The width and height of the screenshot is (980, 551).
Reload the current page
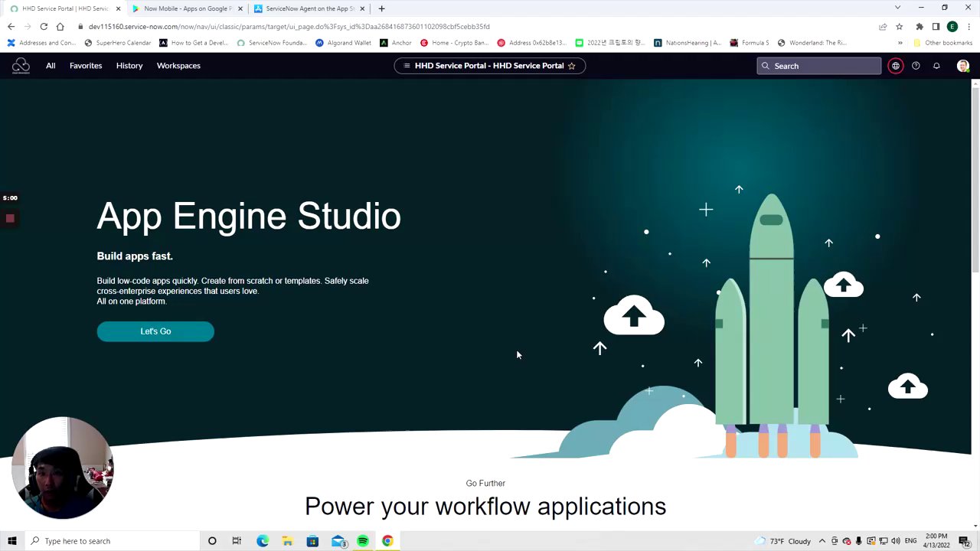pos(44,26)
